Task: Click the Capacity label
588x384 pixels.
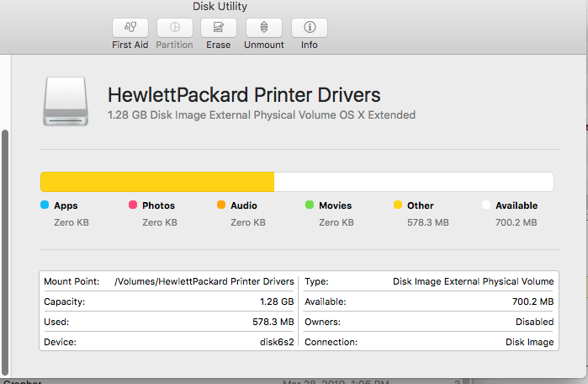Action: click(x=65, y=301)
